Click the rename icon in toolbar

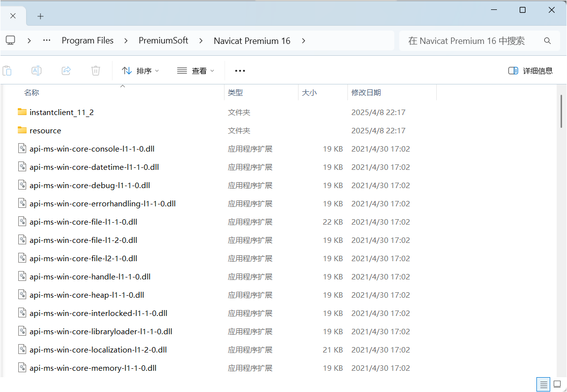coord(37,71)
